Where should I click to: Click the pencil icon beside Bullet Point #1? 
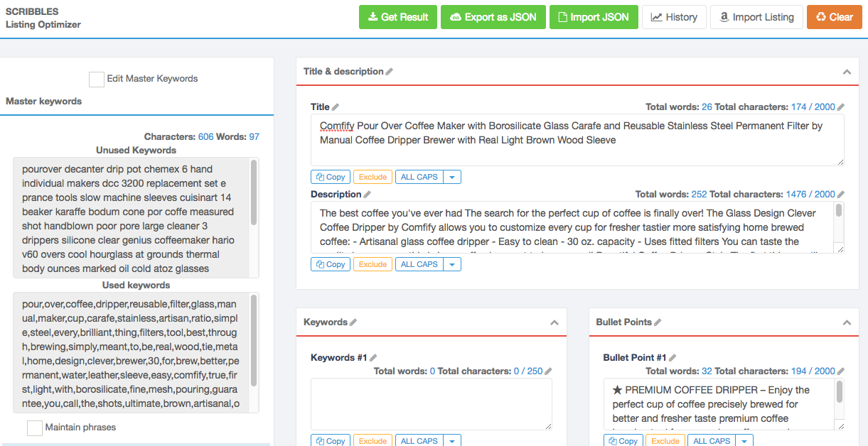point(673,358)
